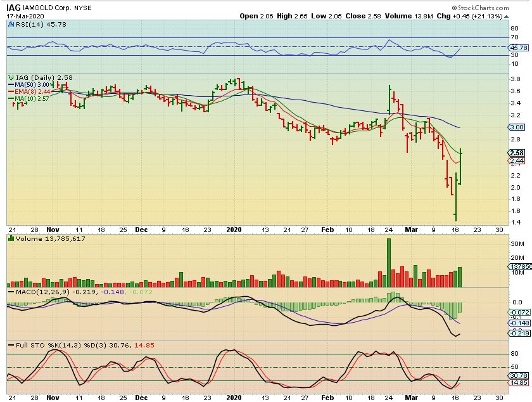This screenshot has width=532, height=402.
Task: Click the 90 label on the RSI axis
Action: [515, 29]
